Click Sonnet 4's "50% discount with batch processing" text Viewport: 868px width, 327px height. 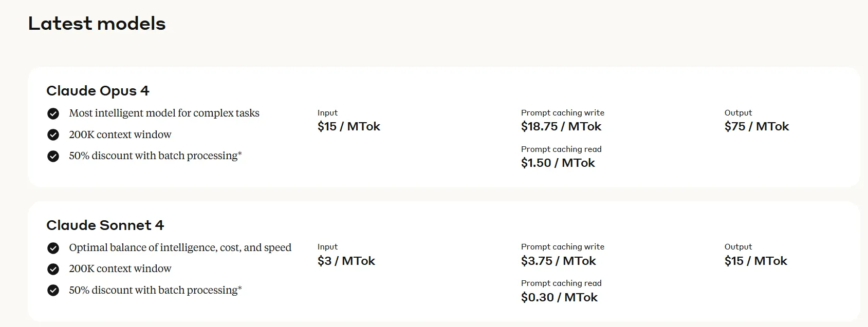click(x=155, y=291)
